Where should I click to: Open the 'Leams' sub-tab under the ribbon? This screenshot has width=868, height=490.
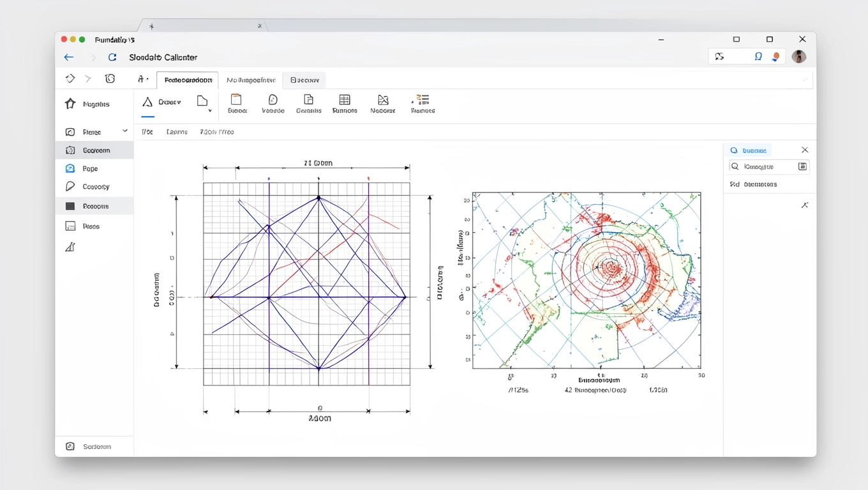click(177, 132)
